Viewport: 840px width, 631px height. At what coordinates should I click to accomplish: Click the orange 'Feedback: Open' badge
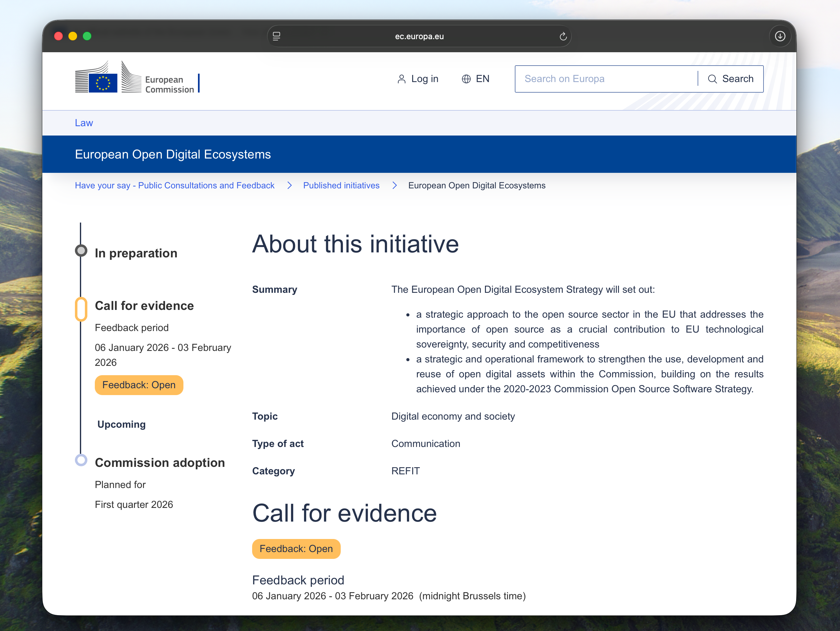click(139, 385)
